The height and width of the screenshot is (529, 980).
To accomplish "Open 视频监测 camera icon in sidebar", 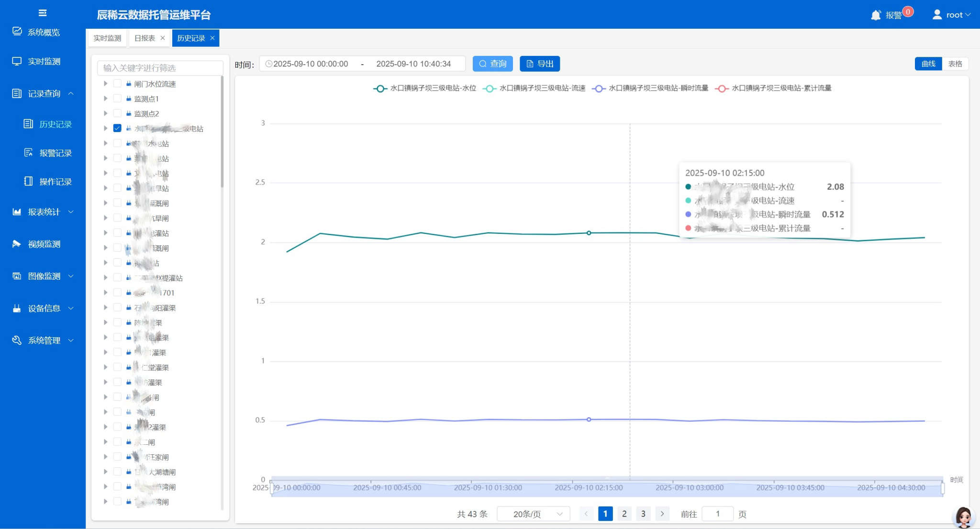I will [17, 244].
